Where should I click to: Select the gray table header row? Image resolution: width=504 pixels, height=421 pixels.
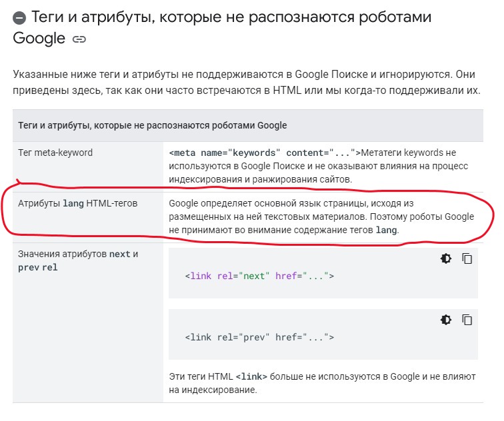click(x=248, y=125)
